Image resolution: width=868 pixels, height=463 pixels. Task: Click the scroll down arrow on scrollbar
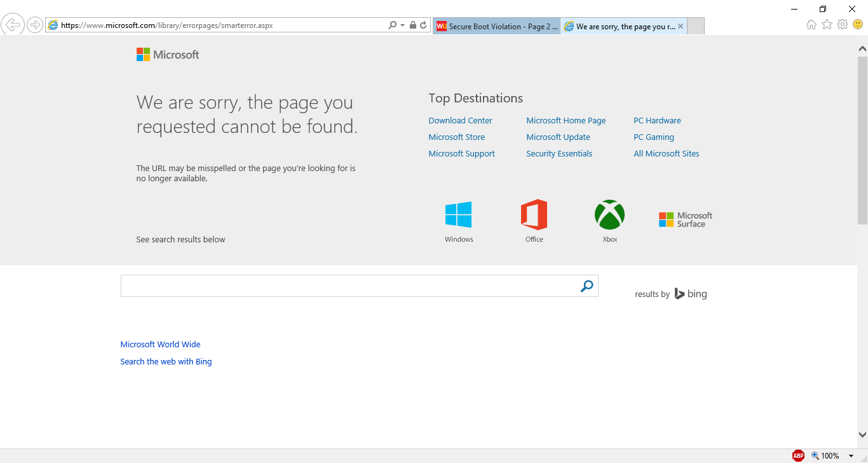tap(862, 435)
